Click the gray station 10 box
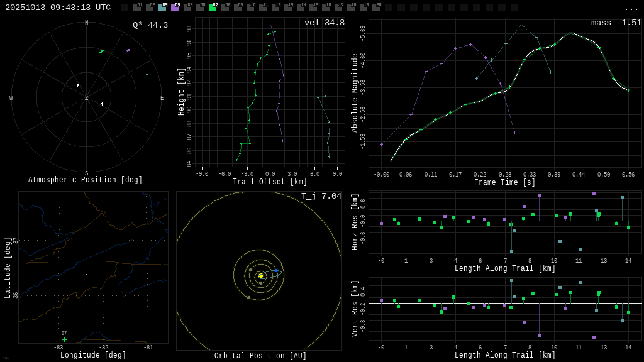 250,8
